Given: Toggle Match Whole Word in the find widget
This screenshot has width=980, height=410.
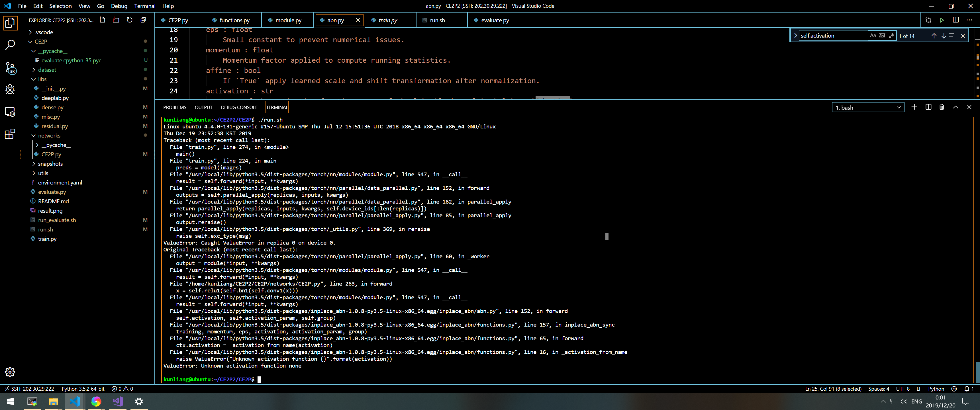Looking at the screenshot, I should click(x=882, y=35).
